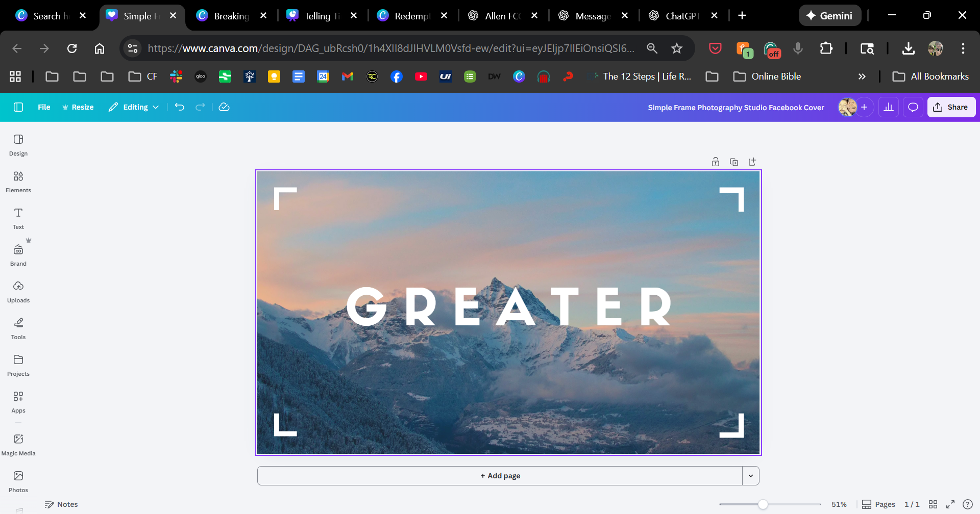Open the File menu
This screenshot has width=980, height=514.
[x=44, y=107]
